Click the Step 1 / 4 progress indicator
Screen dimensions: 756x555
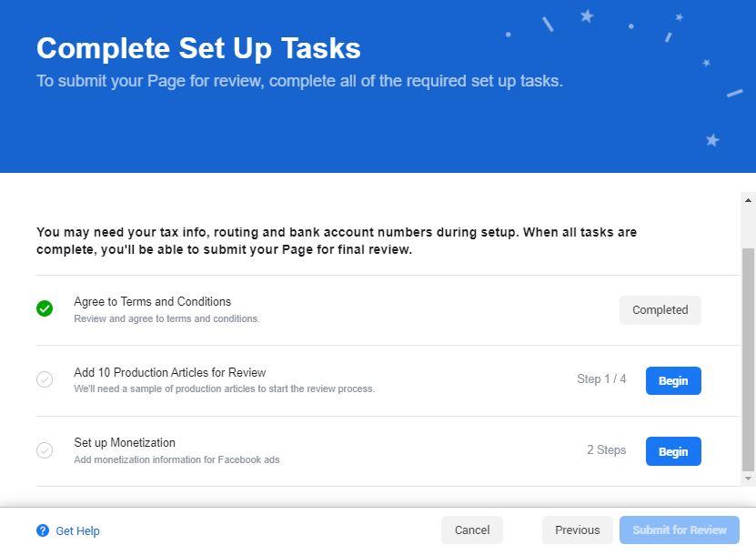point(601,379)
